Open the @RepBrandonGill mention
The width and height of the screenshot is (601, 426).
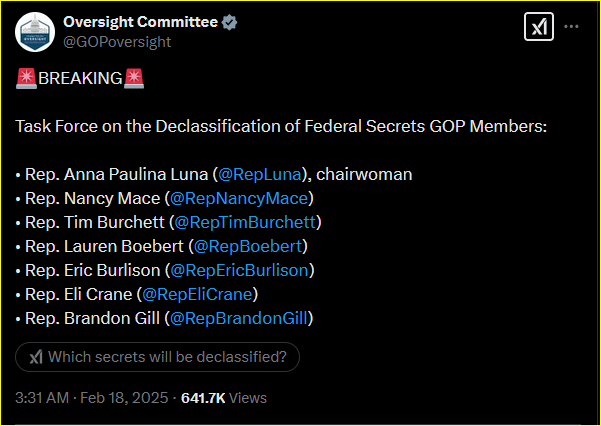pos(238,318)
